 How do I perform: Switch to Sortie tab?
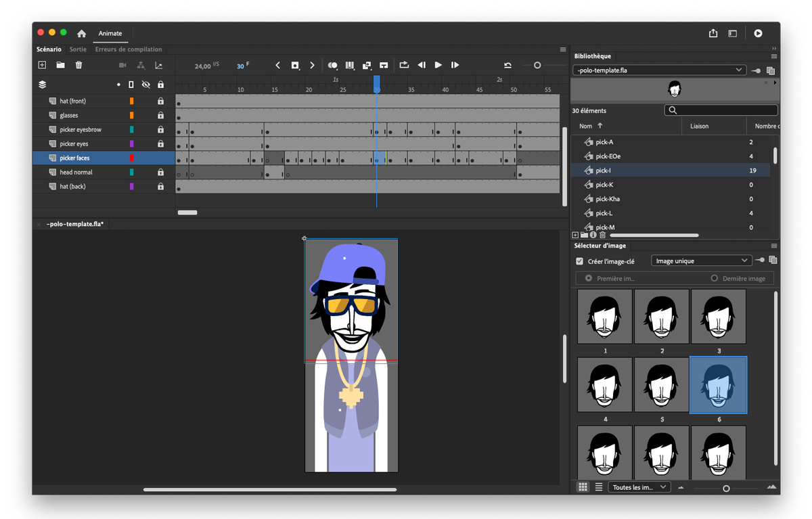coord(78,49)
